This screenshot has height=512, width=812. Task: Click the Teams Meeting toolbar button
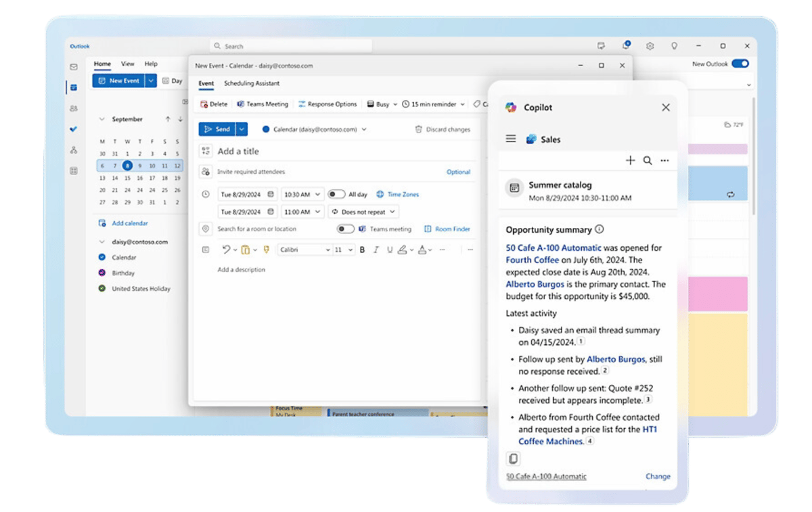(x=263, y=104)
